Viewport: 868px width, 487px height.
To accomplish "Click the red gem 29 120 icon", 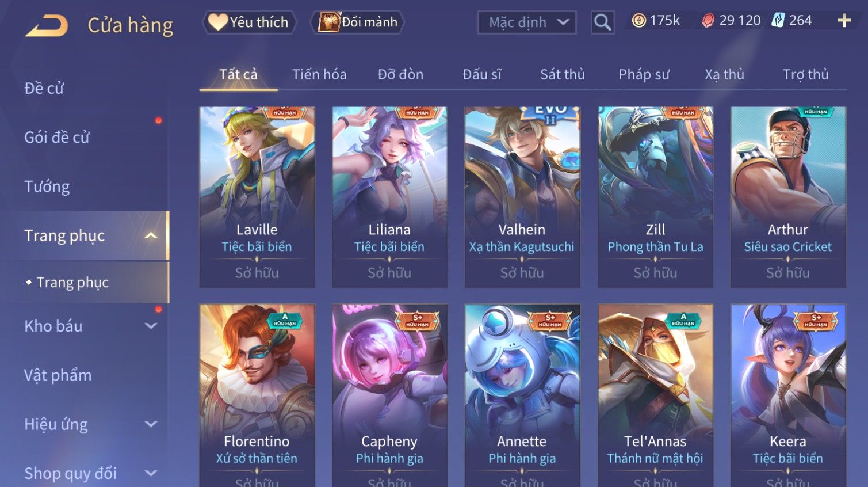I will pos(708,21).
